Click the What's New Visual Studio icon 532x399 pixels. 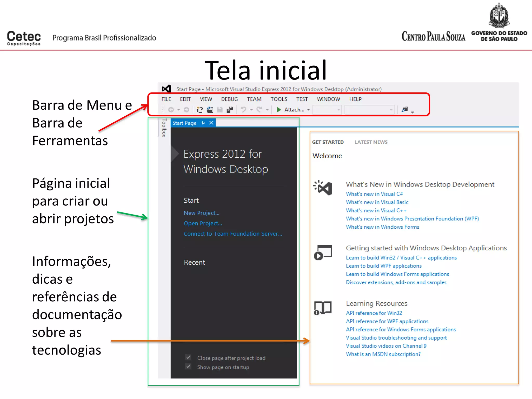pyautogui.click(x=323, y=188)
